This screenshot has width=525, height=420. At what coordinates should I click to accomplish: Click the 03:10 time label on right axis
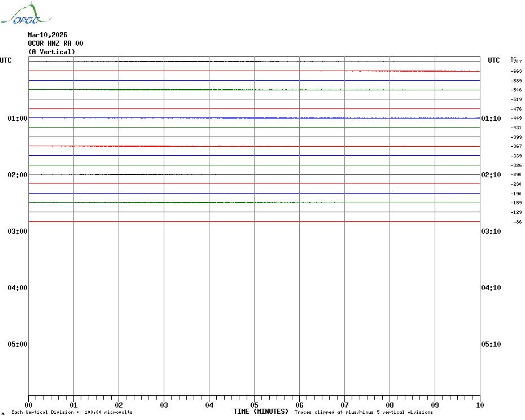click(491, 231)
